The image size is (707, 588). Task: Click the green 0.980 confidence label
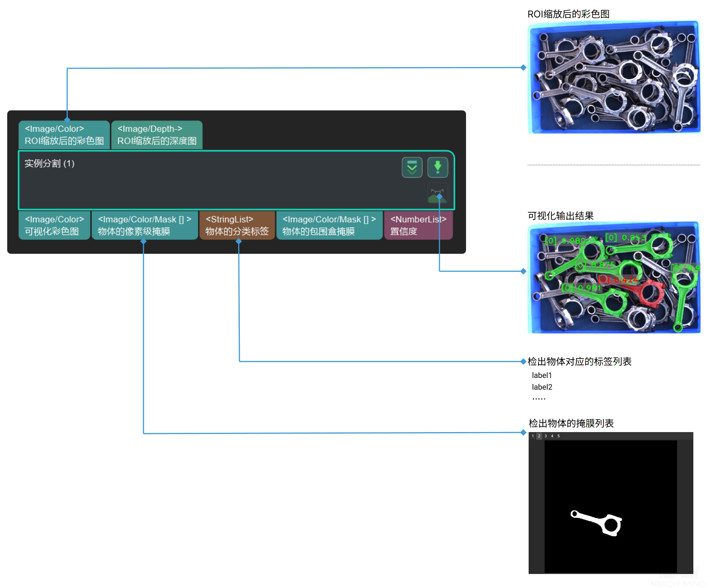pyautogui.click(x=565, y=241)
